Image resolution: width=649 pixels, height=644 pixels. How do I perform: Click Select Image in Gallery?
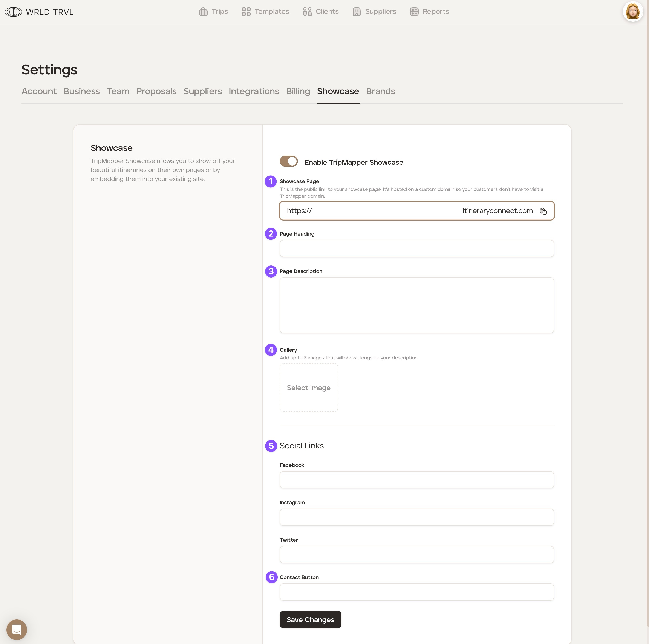click(308, 388)
